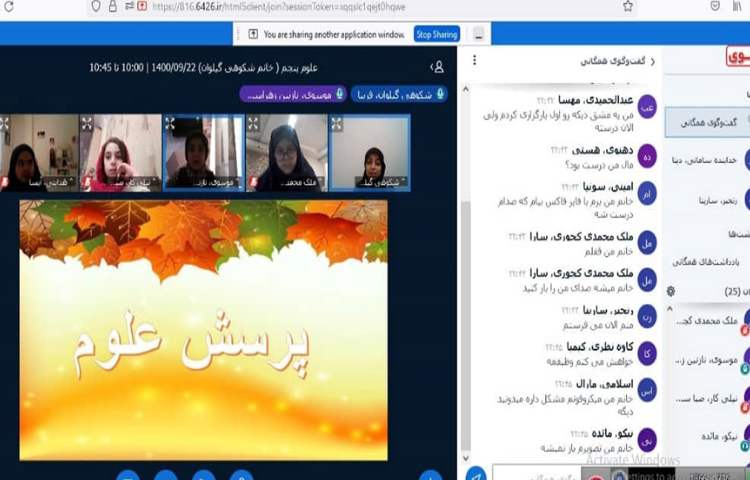Collapse the گفت‌وگوی همگانی chat panel chevron
The height and width of the screenshot is (480, 750).
653,61
